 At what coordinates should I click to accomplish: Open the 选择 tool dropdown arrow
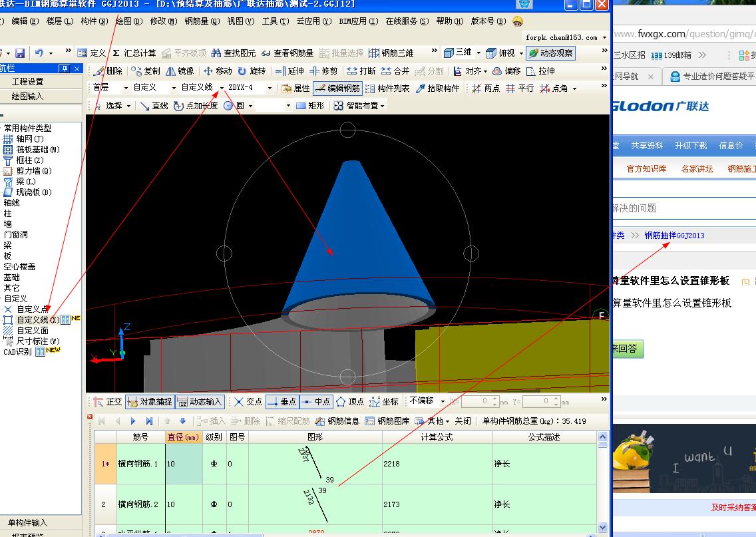(128, 106)
